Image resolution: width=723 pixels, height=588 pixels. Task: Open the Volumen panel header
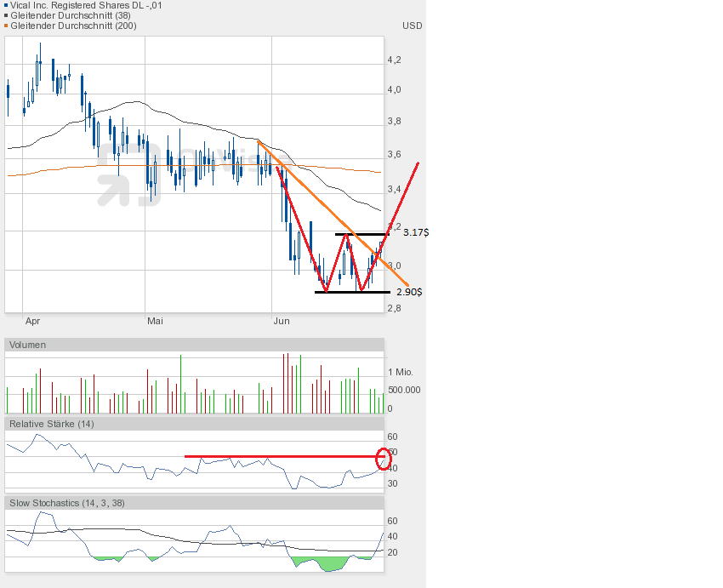click(x=28, y=345)
